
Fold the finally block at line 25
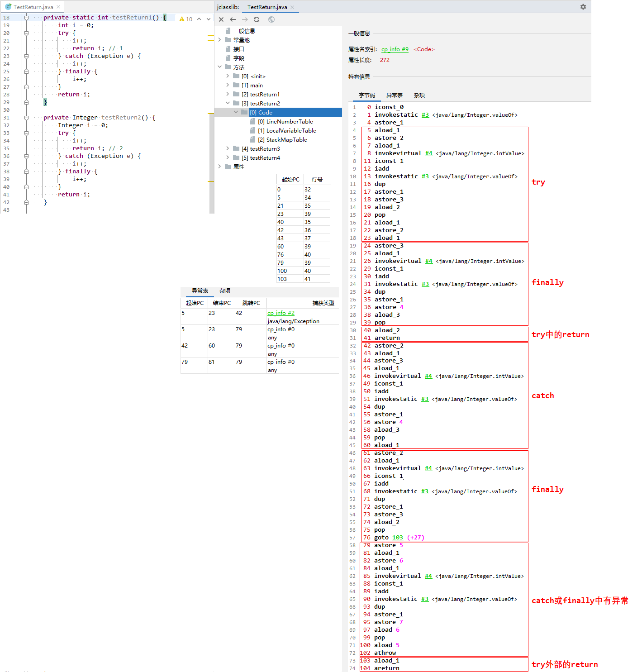[x=26, y=71]
